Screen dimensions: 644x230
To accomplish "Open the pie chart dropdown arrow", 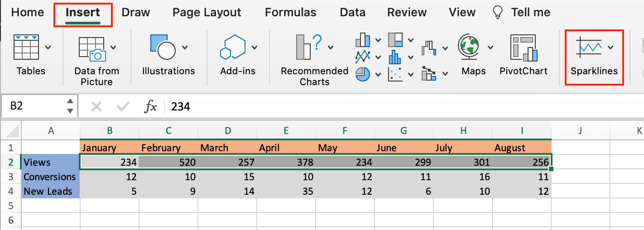I will [378, 74].
